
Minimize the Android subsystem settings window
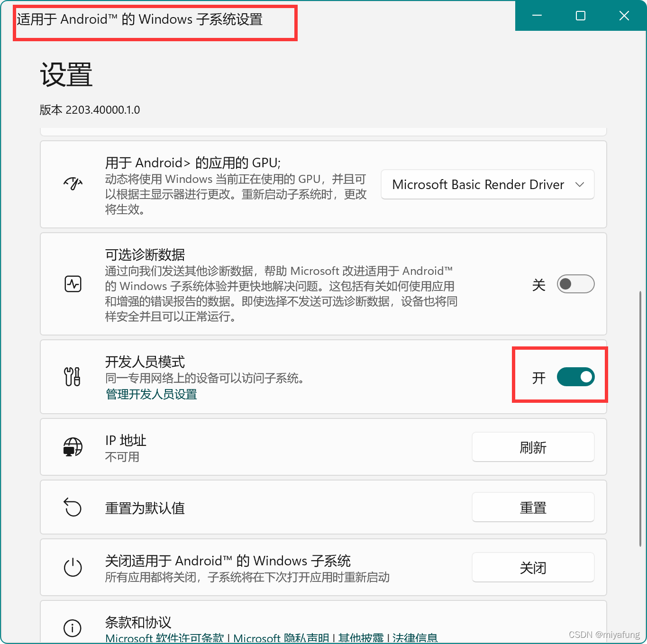point(537,16)
